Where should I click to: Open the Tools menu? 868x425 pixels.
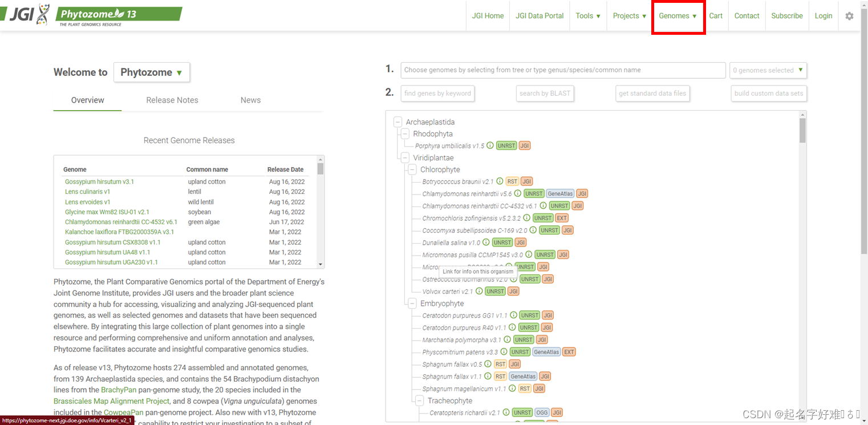(588, 16)
